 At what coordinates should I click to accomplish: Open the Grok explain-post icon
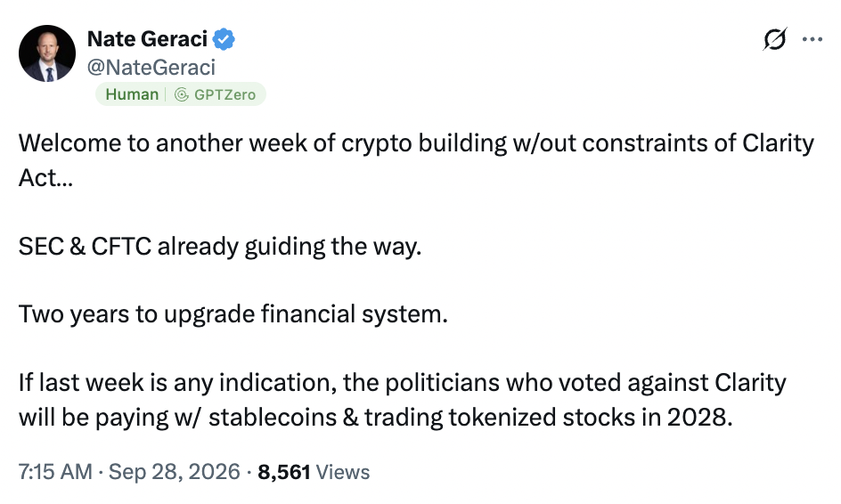(775, 39)
